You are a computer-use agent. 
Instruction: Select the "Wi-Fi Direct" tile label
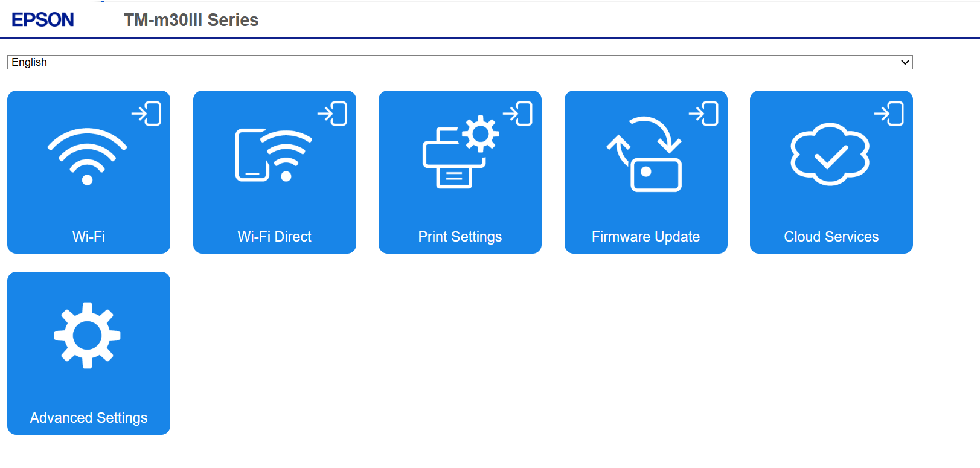(x=275, y=237)
